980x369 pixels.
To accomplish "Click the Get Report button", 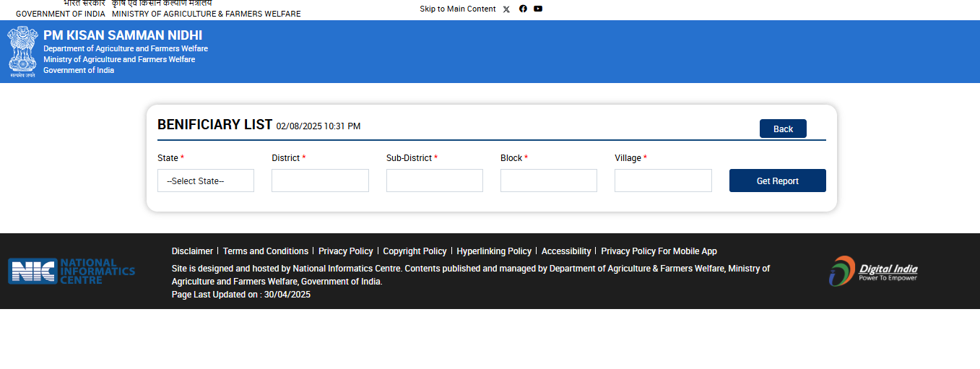I will click(777, 181).
